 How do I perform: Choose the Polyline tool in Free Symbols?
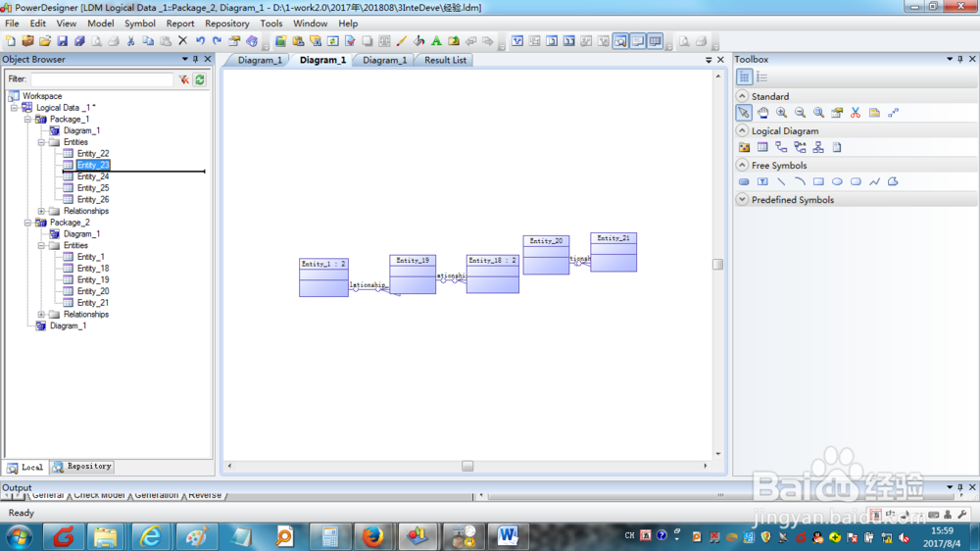coord(874,181)
